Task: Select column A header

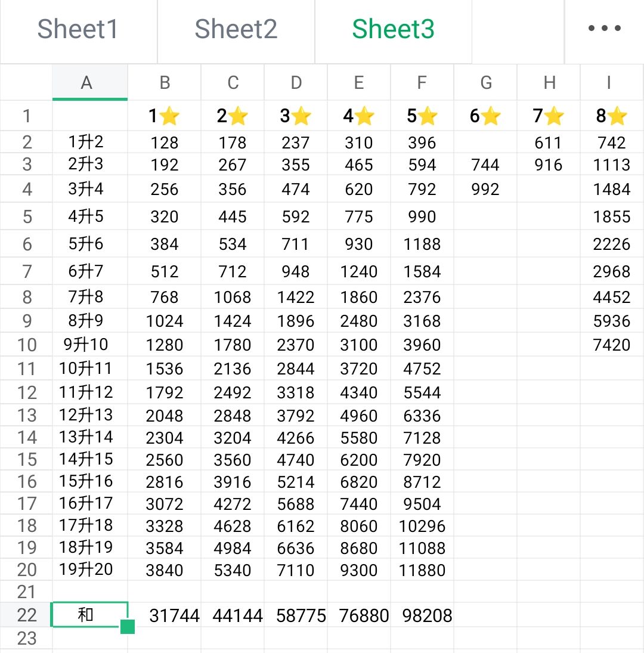Action: (x=90, y=82)
